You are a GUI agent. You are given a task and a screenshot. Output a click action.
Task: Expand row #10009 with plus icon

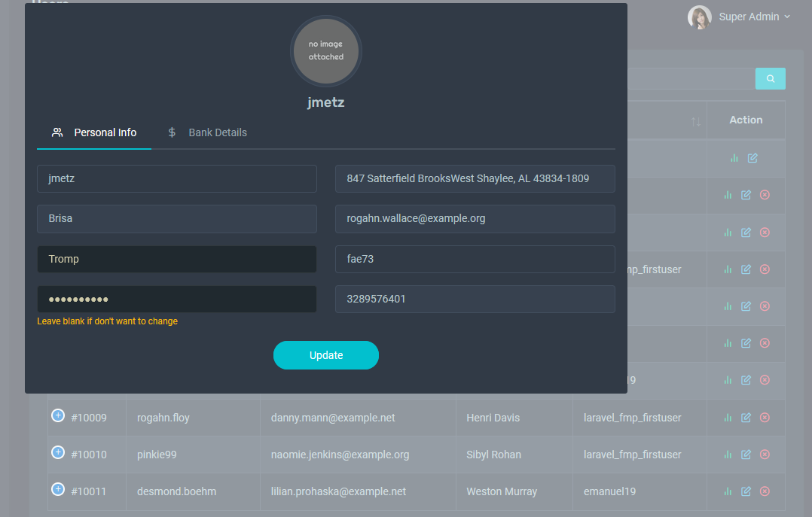[x=58, y=415]
